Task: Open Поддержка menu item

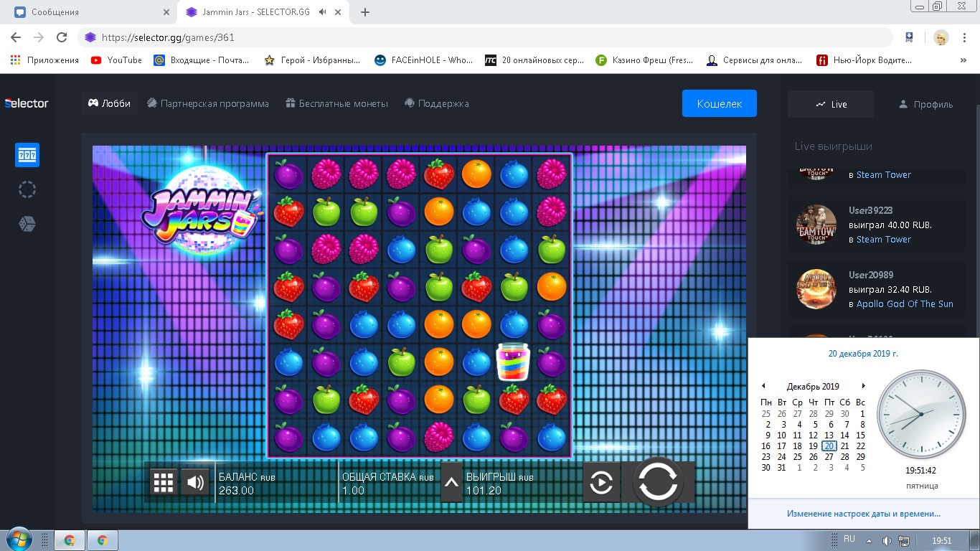Action: coord(437,103)
